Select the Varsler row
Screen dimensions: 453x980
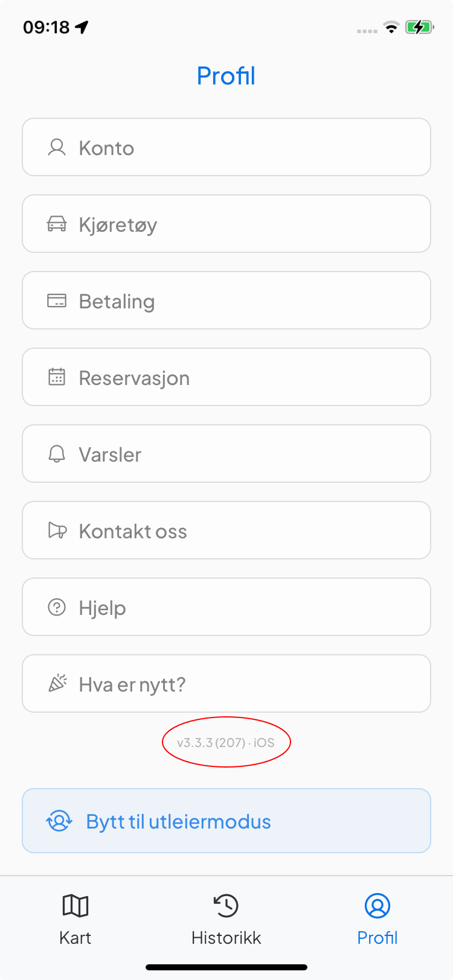tap(226, 454)
